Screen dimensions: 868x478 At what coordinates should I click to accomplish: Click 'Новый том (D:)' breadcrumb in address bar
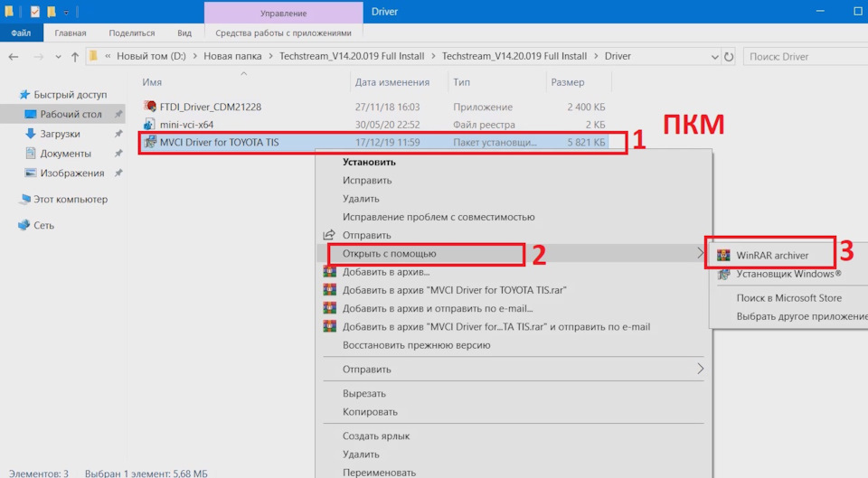tap(151, 56)
